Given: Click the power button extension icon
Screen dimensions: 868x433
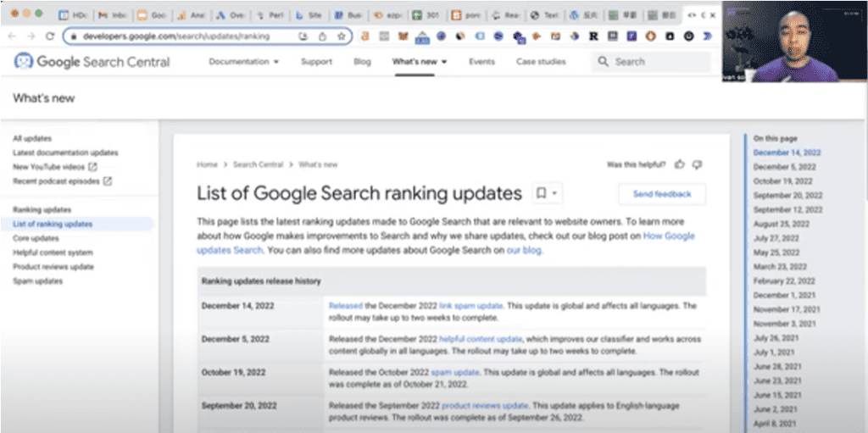Looking at the screenshot, I should (x=688, y=36).
